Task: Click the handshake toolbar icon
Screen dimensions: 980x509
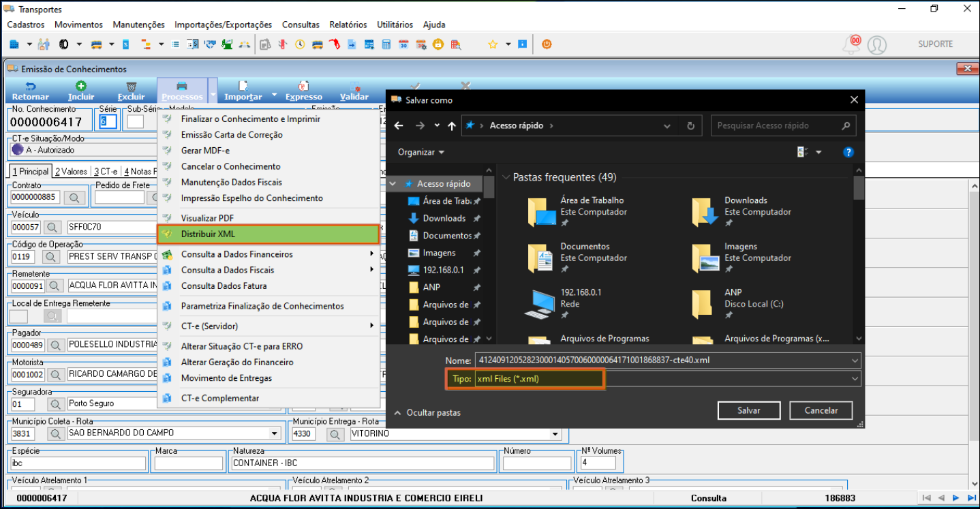Action: point(210,44)
